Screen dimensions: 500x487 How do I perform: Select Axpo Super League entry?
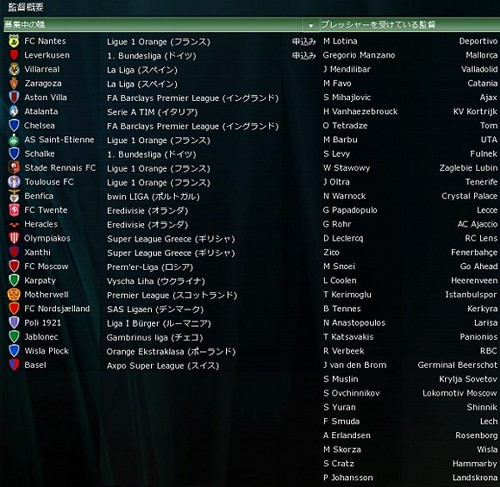coord(163,366)
